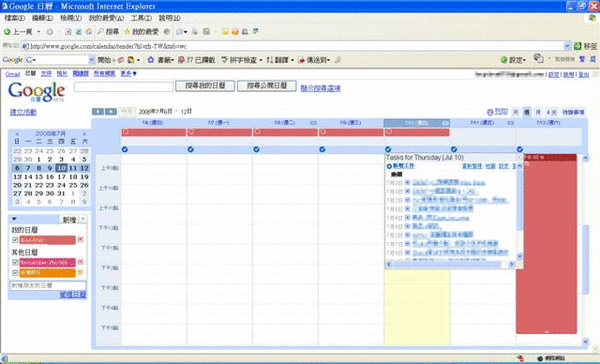
Task: Click the orange calendar color label
Action: pyautogui.click(x=47, y=273)
